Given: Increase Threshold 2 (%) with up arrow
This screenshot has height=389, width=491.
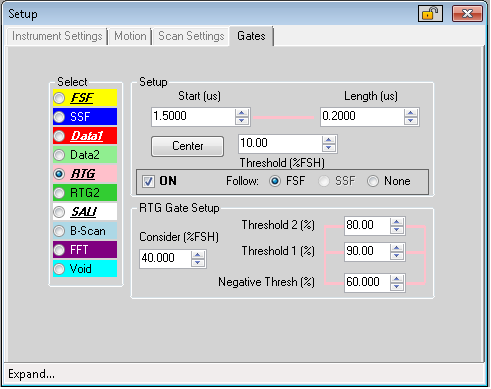Looking at the screenshot, I should click(397, 222).
